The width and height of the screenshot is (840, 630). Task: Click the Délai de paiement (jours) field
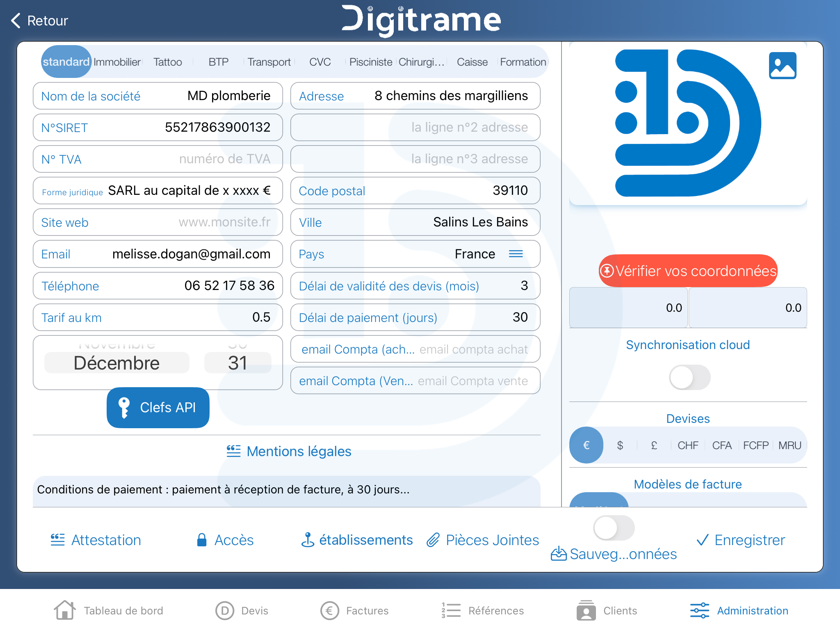coord(415,317)
